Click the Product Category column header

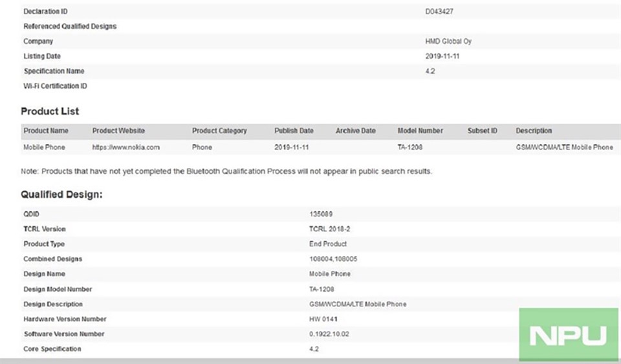pyautogui.click(x=219, y=131)
